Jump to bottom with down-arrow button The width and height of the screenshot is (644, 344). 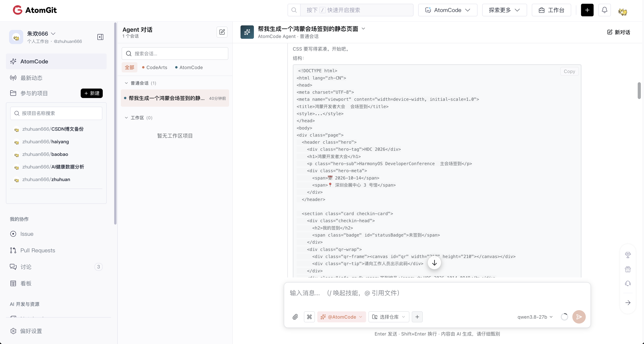[x=434, y=263]
